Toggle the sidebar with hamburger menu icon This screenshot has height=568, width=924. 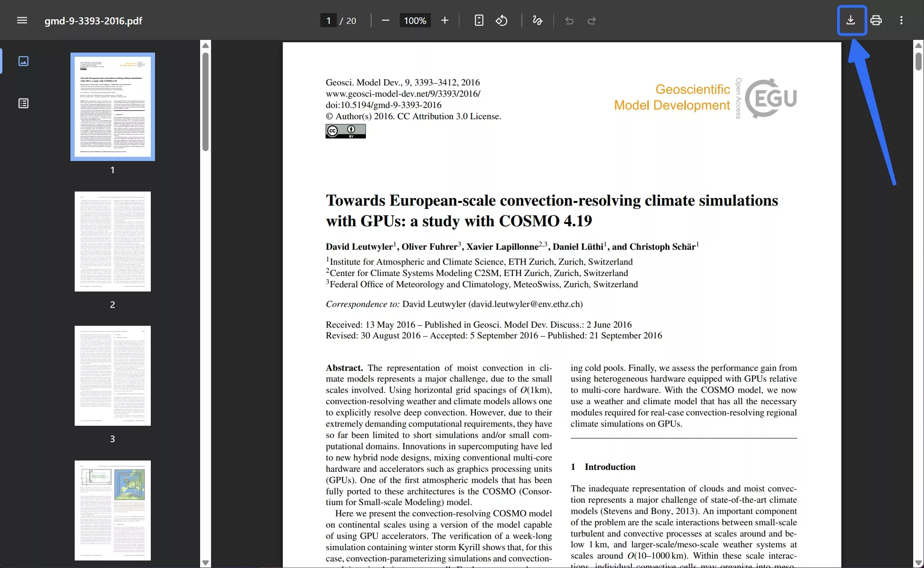[x=22, y=21]
